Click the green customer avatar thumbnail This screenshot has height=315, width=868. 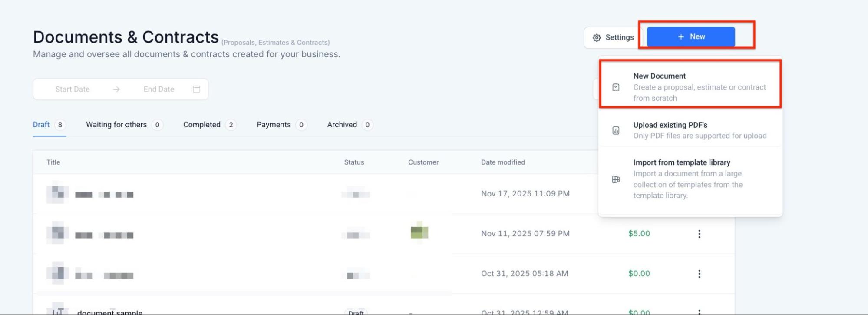point(419,232)
